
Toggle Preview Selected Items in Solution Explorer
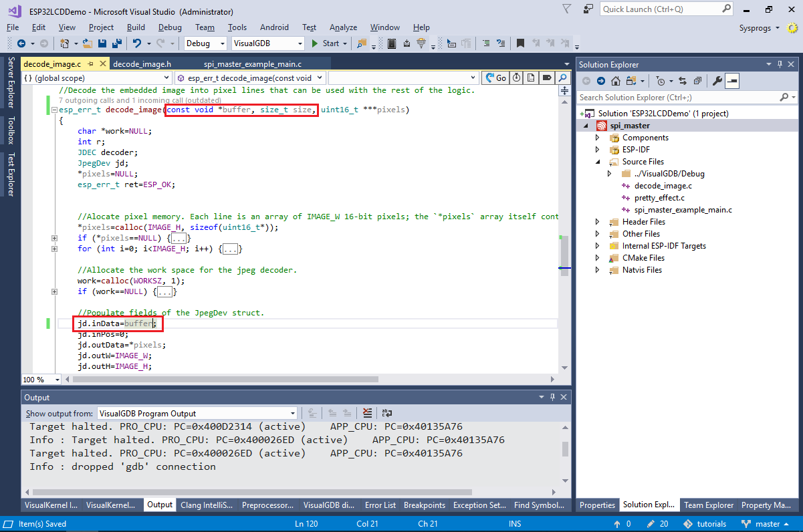click(x=732, y=81)
